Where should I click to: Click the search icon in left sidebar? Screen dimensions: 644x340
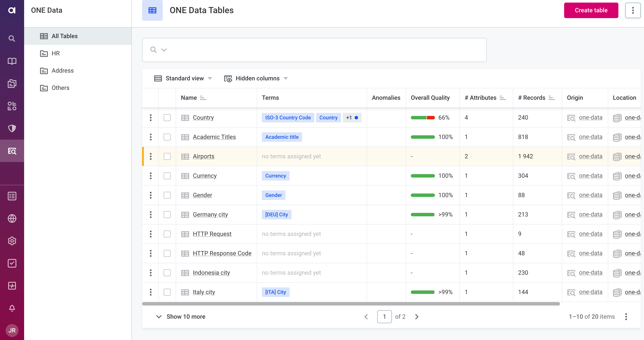(x=12, y=39)
